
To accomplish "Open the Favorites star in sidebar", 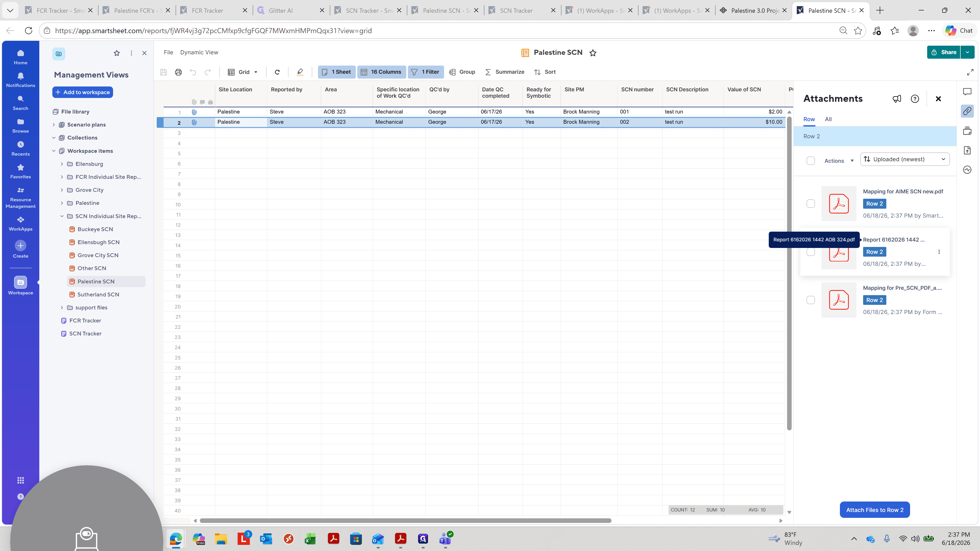I will [x=20, y=171].
